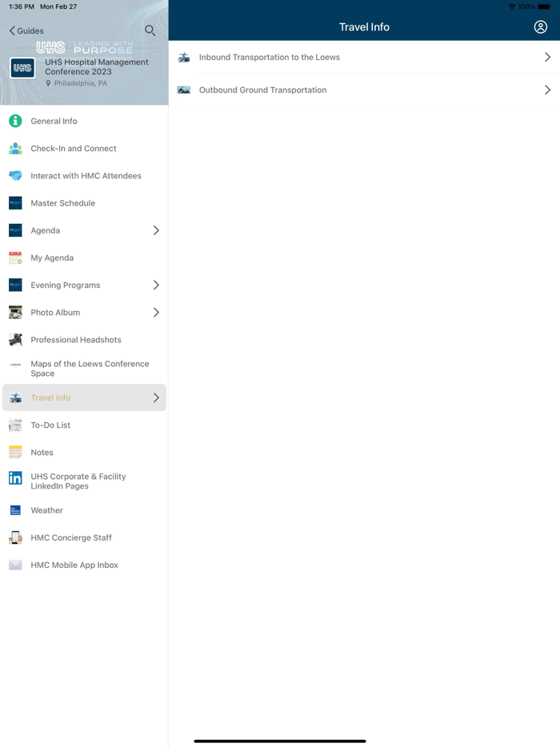The image size is (560, 747).
Task: Open the user profile icon
Action: [541, 27]
